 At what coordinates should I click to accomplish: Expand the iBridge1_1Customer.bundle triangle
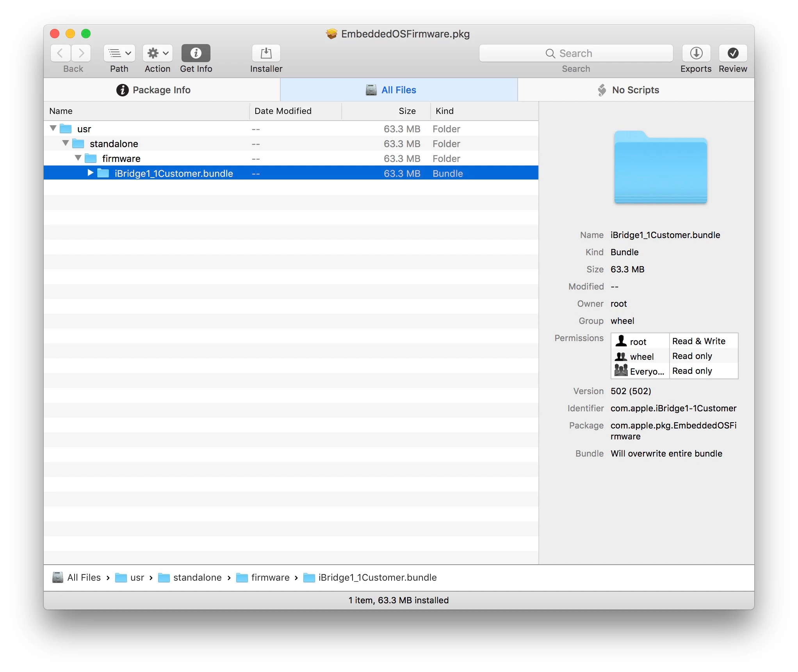[x=90, y=172]
